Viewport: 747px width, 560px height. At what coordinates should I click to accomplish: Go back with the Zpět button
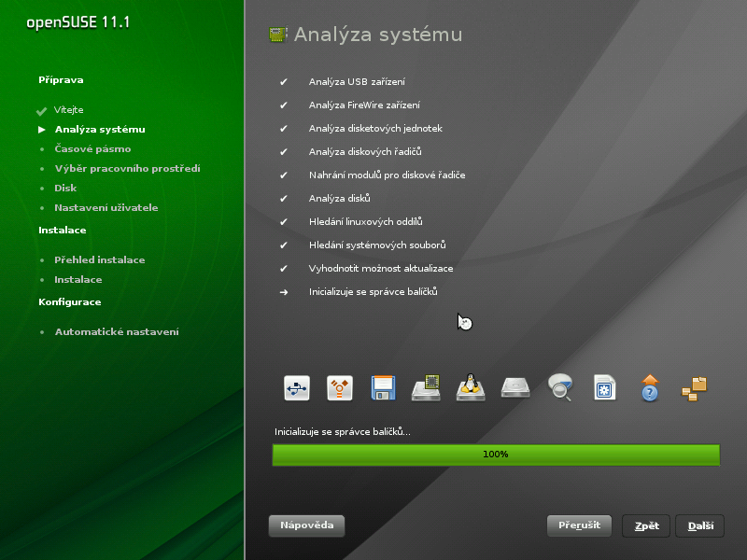(x=646, y=525)
